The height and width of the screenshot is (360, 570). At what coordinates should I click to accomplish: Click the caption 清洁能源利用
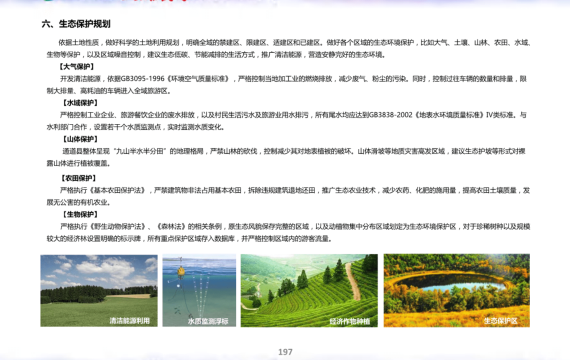[129, 321]
